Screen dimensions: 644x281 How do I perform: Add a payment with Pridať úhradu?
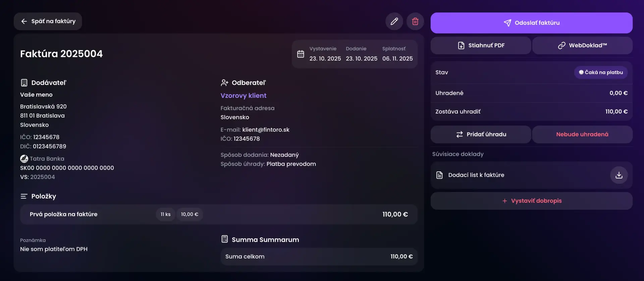point(481,134)
